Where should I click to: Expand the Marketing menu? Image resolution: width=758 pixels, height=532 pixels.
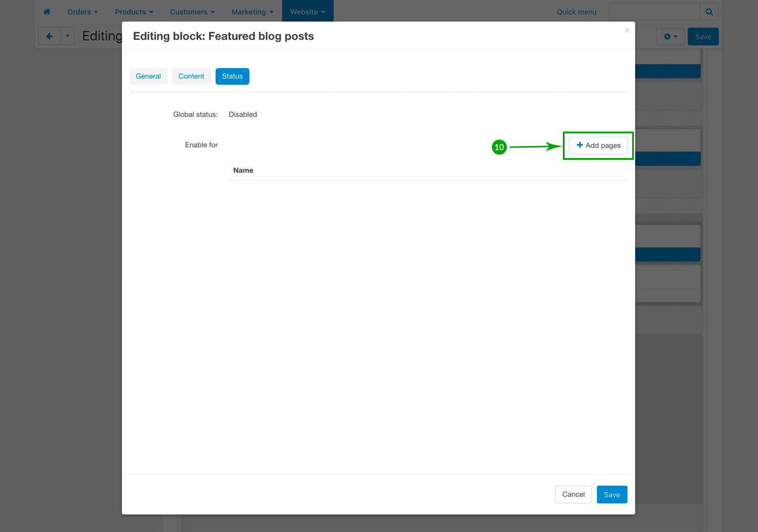[x=252, y=12]
